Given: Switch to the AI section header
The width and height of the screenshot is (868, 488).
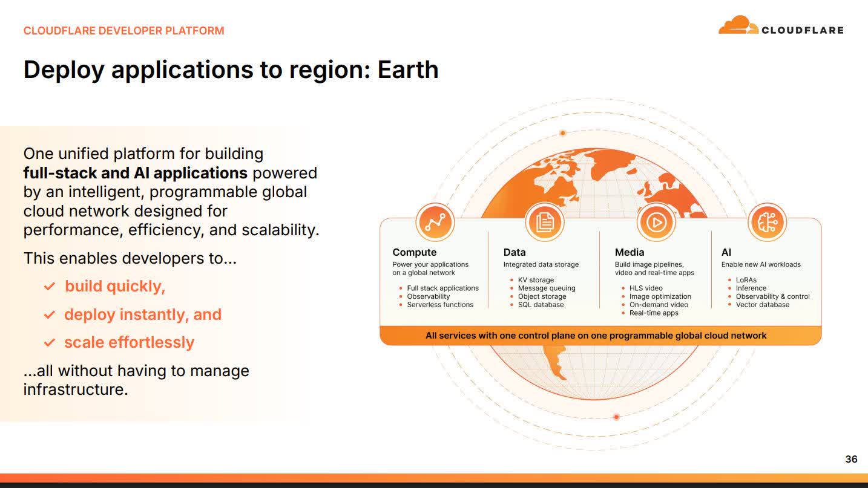Looking at the screenshot, I should click(725, 252).
